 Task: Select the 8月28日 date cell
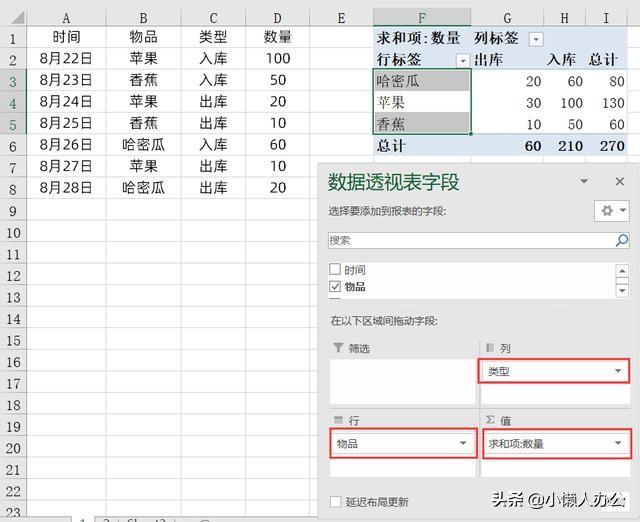(x=66, y=188)
